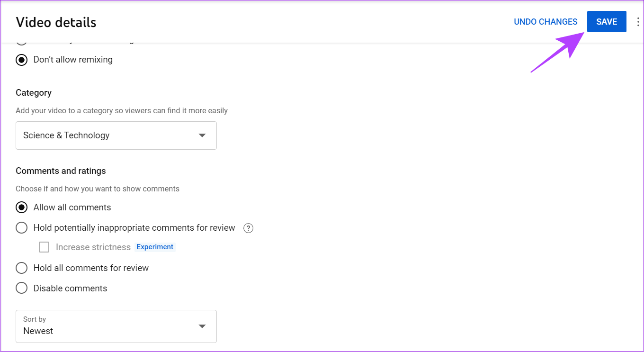Click the Category section heading
Screen dimensions: 644x352
pos(34,93)
